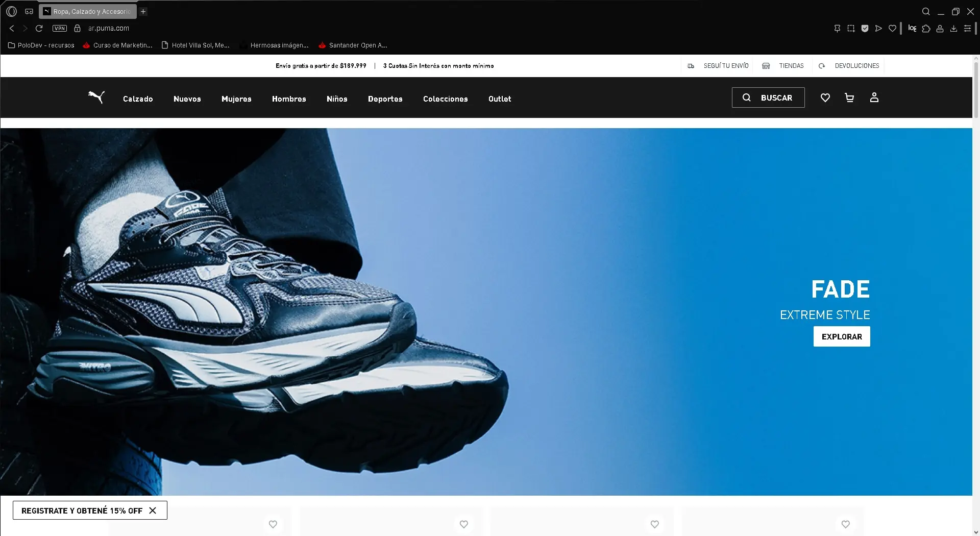Viewport: 980px width, 536px height.
Task: Open Hermosas imágen... bookmark
Action: [x=275, y=45]
